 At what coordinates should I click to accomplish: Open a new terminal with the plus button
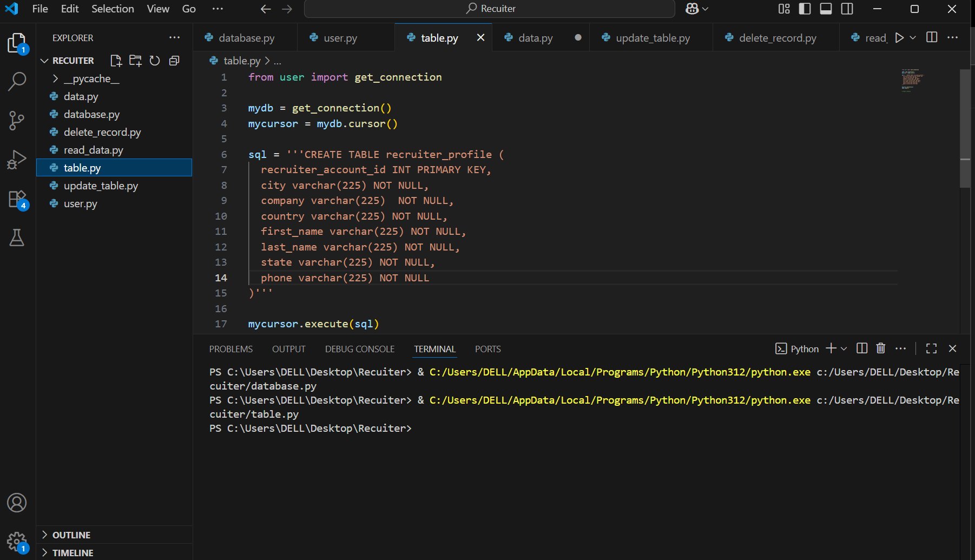[x=831, y=348]
